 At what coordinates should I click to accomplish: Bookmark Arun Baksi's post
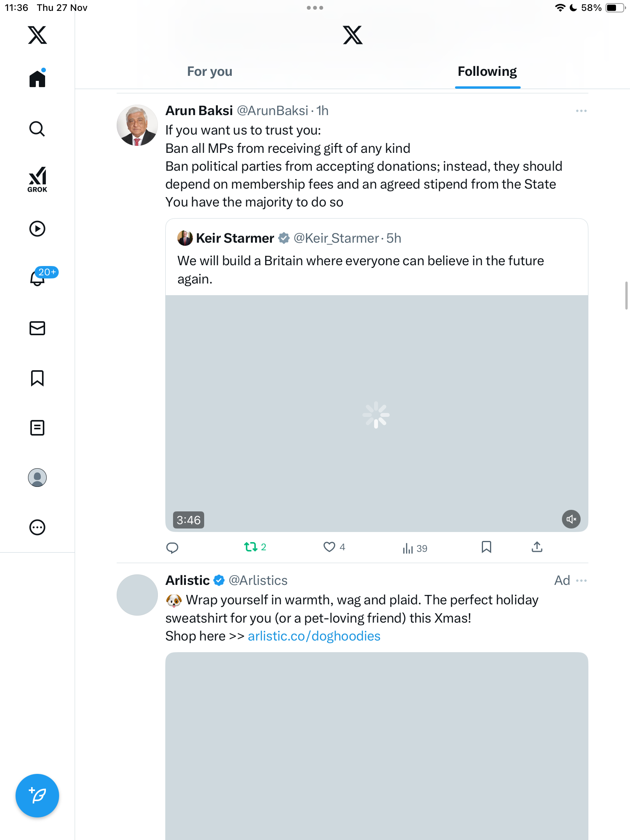pyautogui.click(x=486, y=547)
